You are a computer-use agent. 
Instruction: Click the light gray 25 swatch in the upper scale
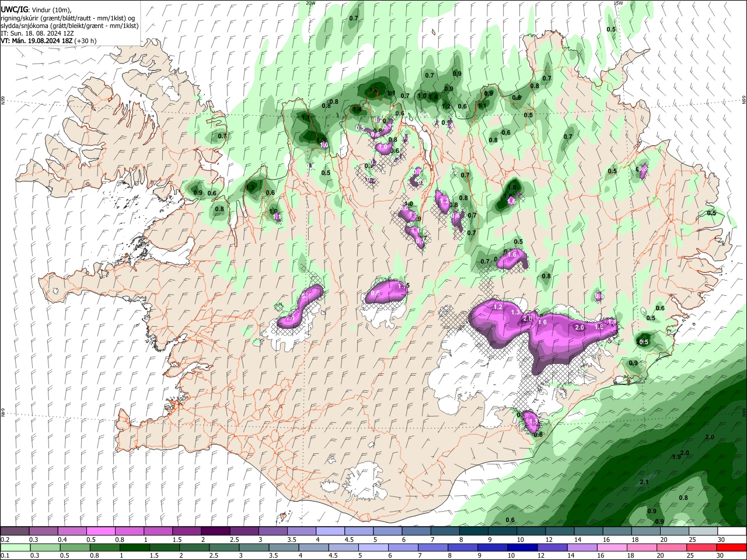point(703,531)
